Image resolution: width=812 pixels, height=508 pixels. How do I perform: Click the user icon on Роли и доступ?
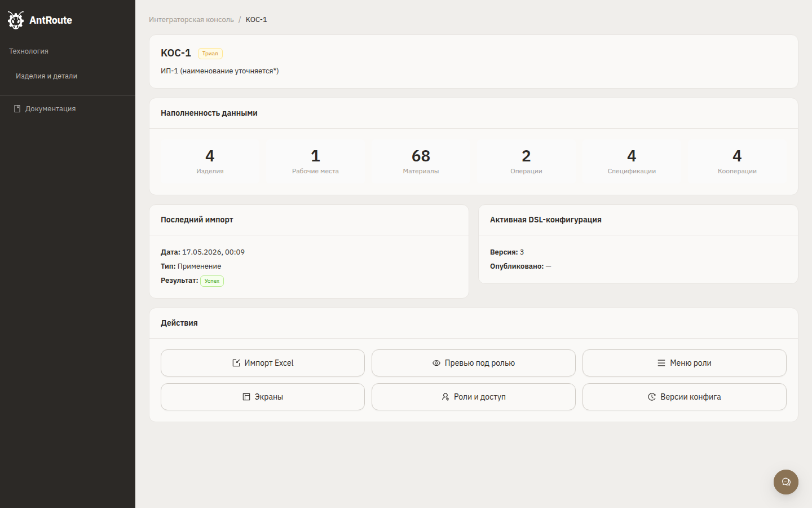point(445,397)
